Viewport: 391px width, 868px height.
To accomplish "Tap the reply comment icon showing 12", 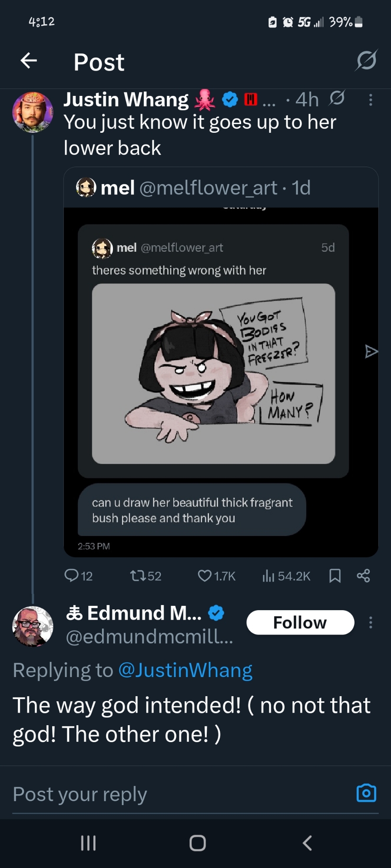I will click(x=71, y=575).
